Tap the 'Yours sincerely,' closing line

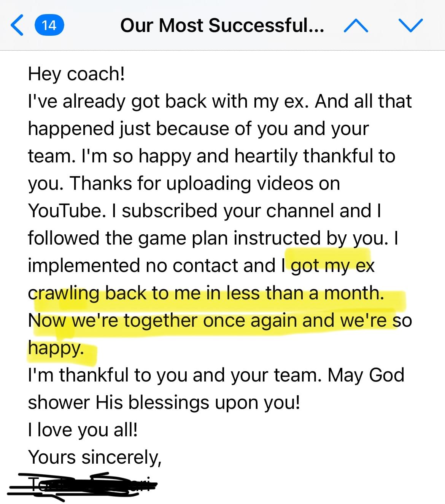95,457
